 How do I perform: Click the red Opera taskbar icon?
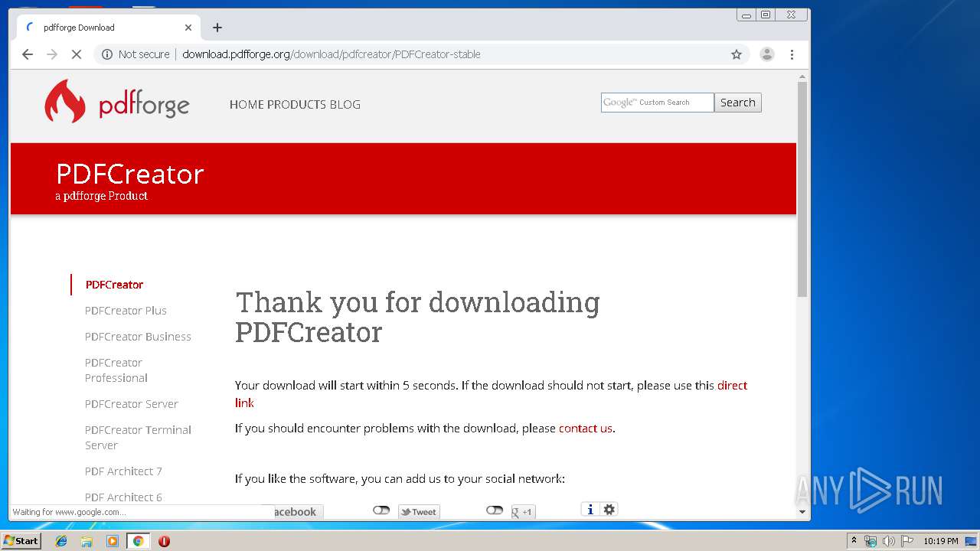pyautogui.click(x=164, y=541)
